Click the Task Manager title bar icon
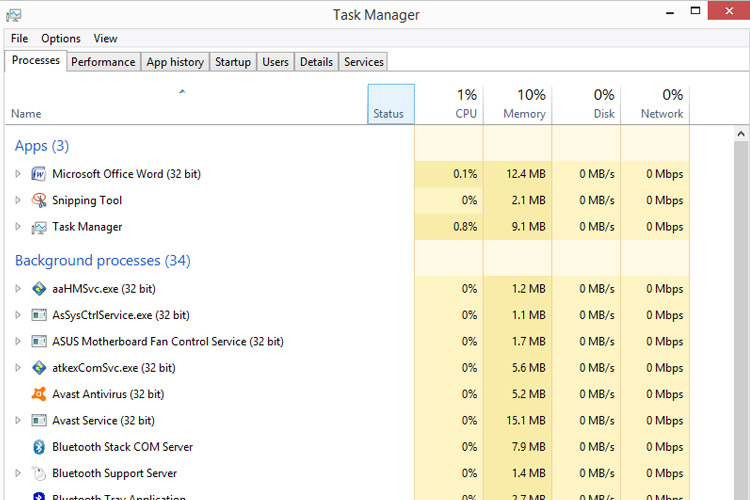The height and width of the screenshot is (500, 750). [x=13, y=15]
